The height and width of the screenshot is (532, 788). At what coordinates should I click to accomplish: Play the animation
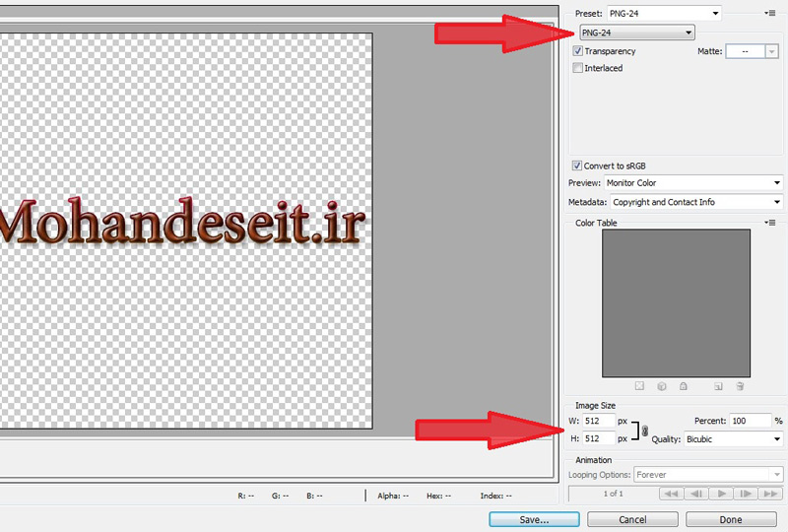pos(721,494)
